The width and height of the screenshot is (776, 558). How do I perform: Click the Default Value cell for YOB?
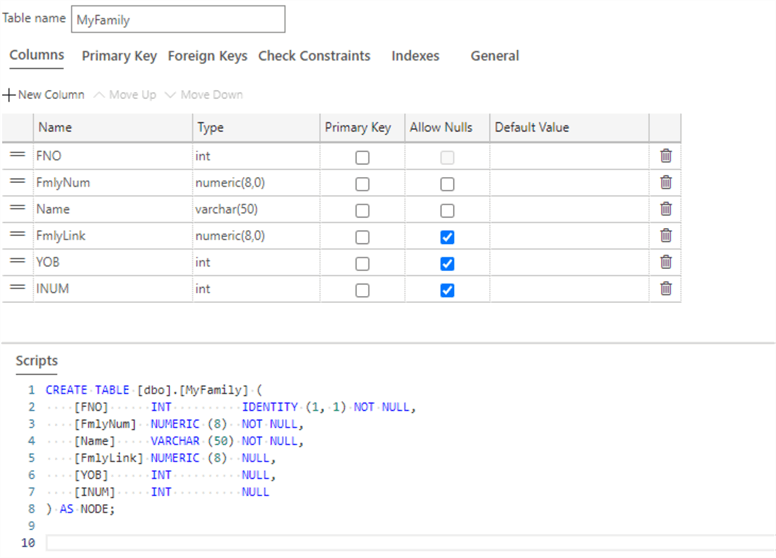tap(568, 263)
